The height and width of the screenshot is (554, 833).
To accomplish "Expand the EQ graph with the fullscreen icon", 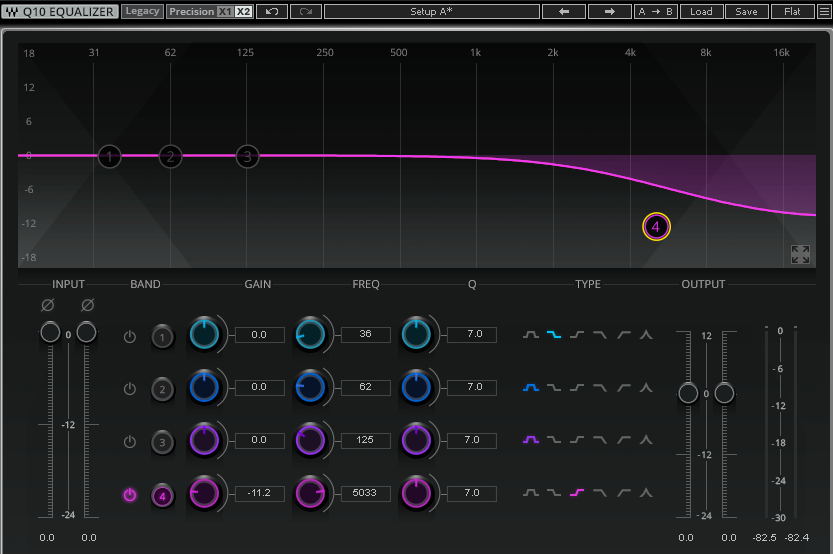I will 800,254.
